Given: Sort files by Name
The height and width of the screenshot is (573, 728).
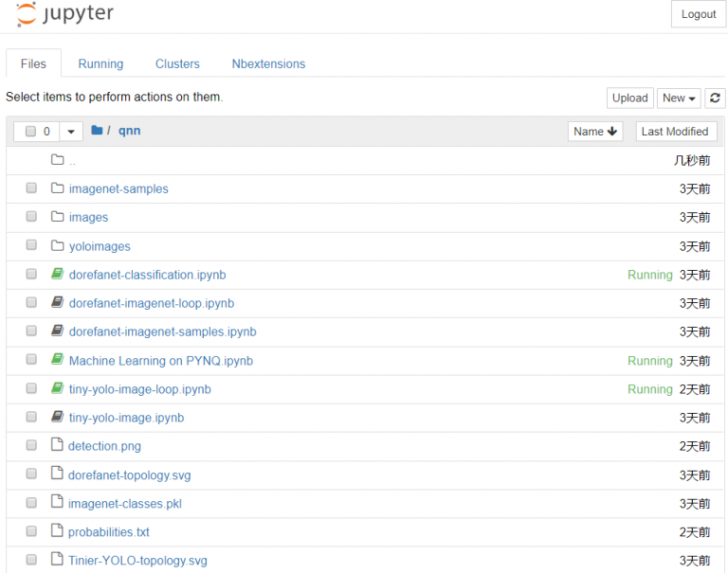Looking at the screenshot, I should pos(594,132).
